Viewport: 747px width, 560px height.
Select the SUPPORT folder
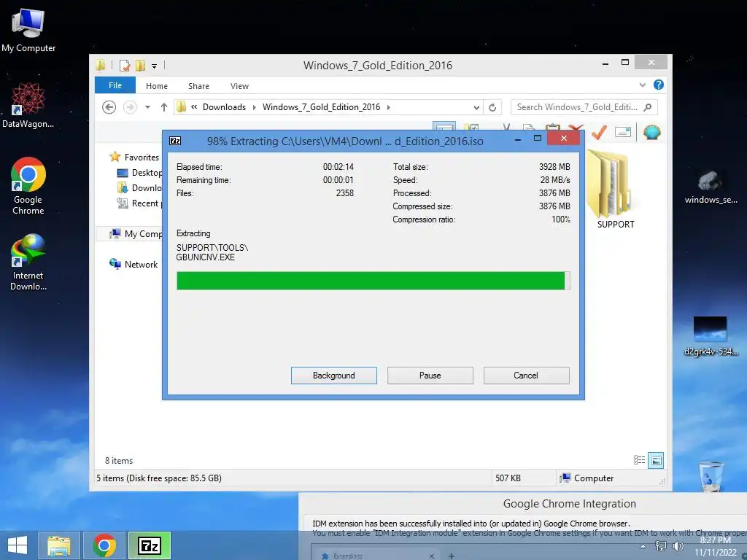616,190
